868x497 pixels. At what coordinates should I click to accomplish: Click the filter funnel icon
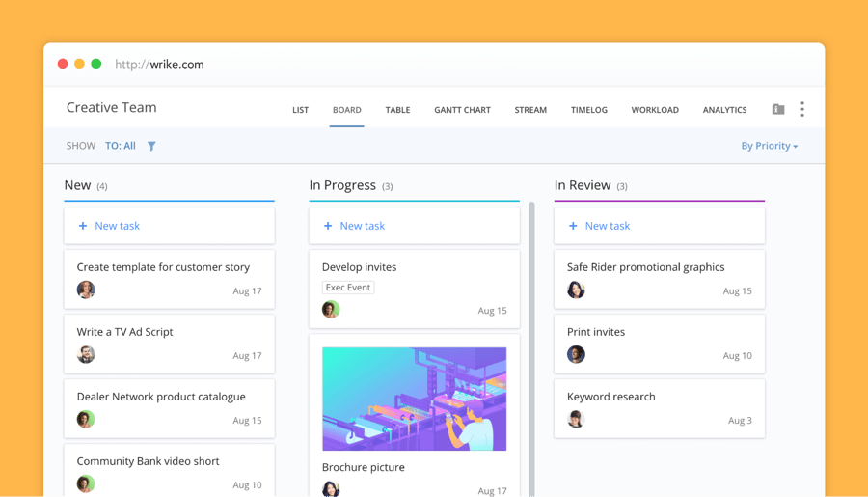(151, 146)
